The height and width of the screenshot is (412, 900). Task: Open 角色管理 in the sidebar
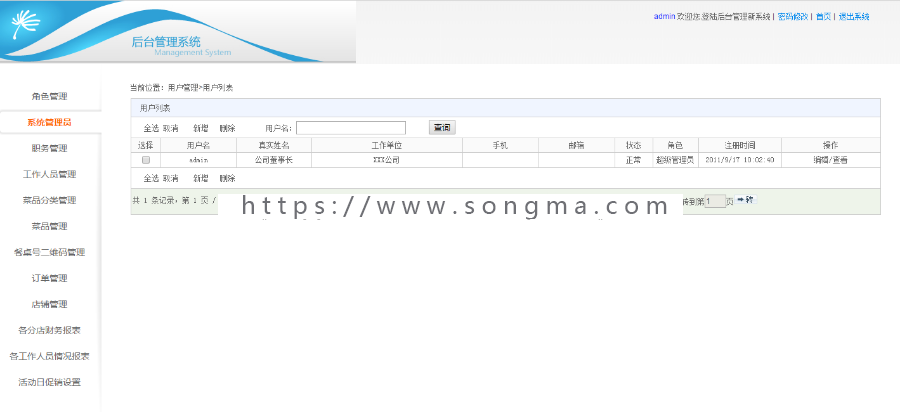[49, 96]
